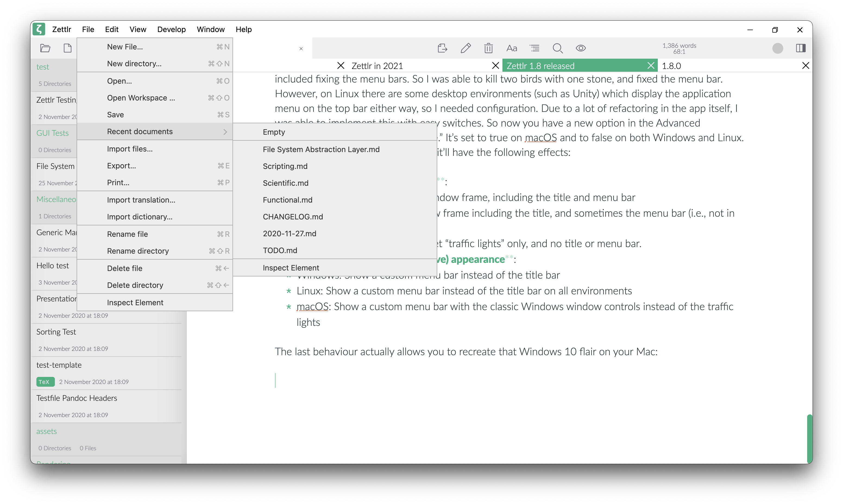
Task: Open the GUI Tests directory
Action: pos(54,141)
